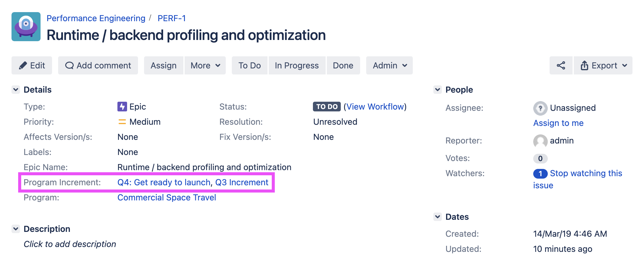Collapse the Dates section
Screen dimensions: 644x267
coord(438,217)
